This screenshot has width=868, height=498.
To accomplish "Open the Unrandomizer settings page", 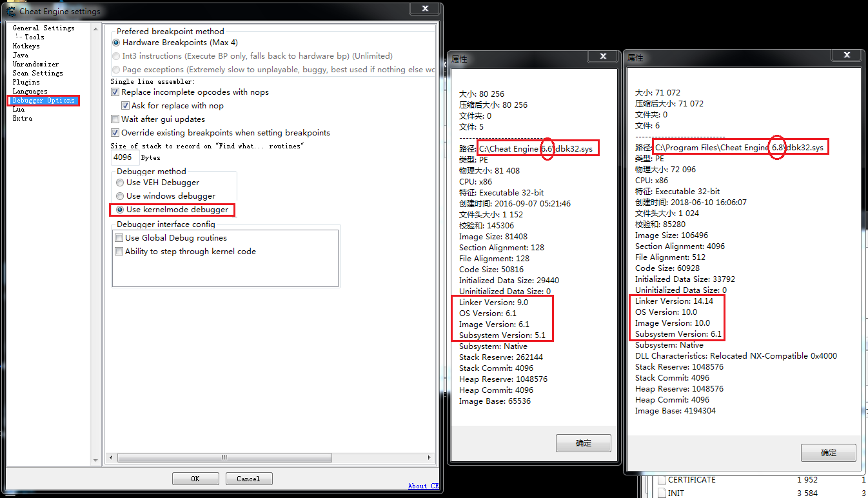I will (x=35, y=64).
